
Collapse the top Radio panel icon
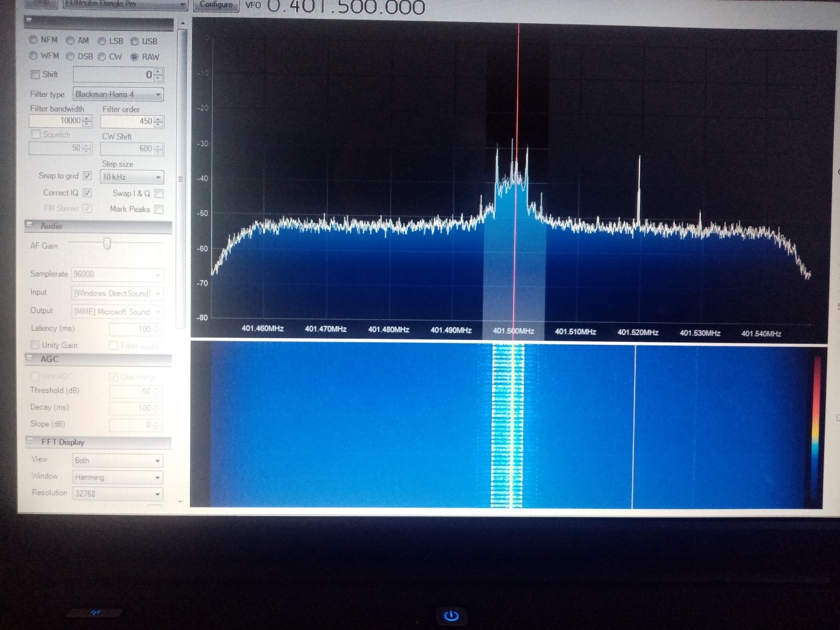tap(28, 21)
